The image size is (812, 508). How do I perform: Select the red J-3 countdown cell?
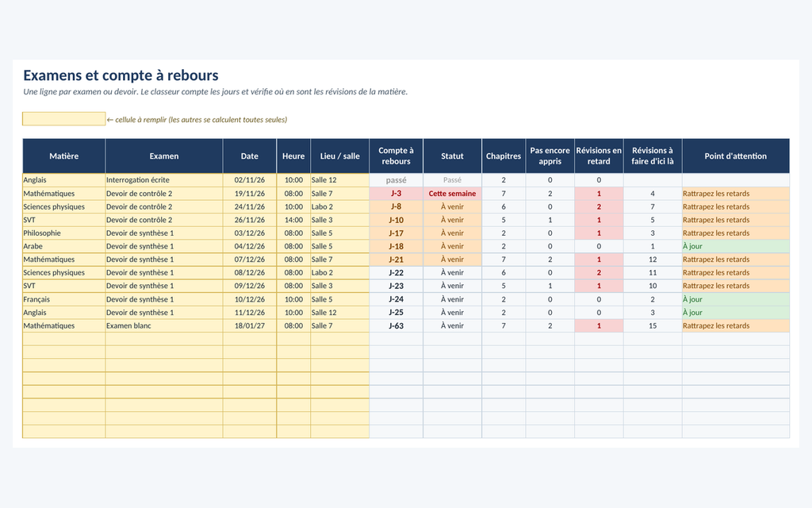[396, 194]
